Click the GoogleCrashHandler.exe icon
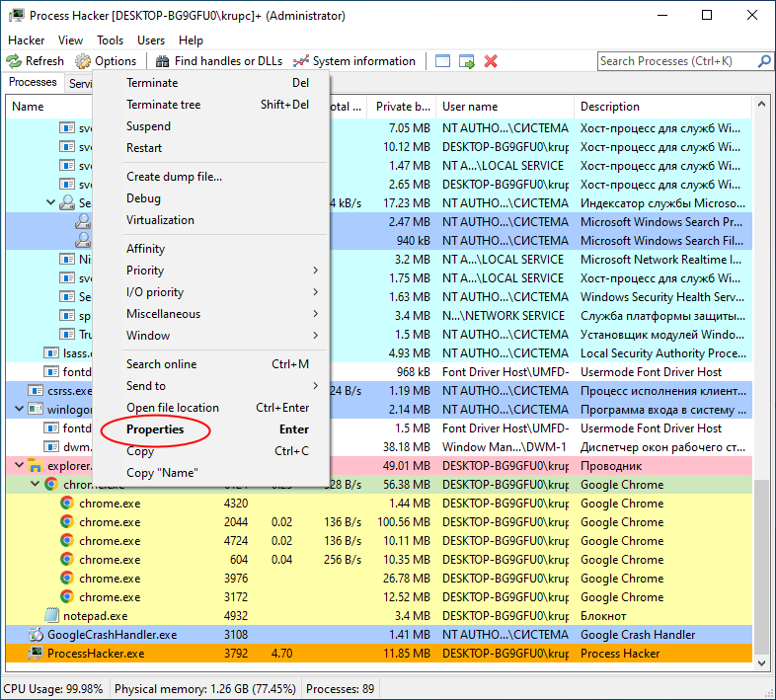Viewport: 776px width, 700px height. pyautogui.click(x=36, y=634)
